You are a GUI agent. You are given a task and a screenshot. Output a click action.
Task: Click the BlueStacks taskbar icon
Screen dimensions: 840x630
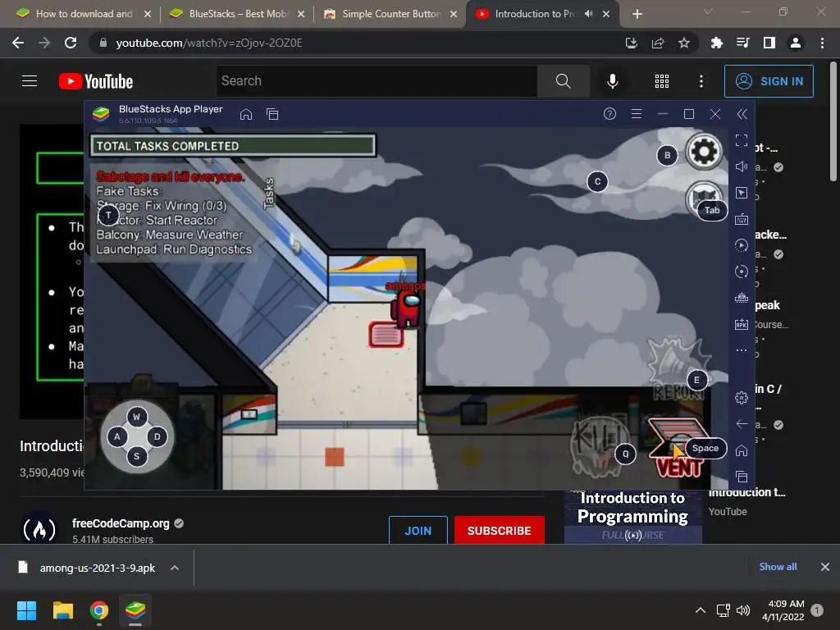[135, 610]
